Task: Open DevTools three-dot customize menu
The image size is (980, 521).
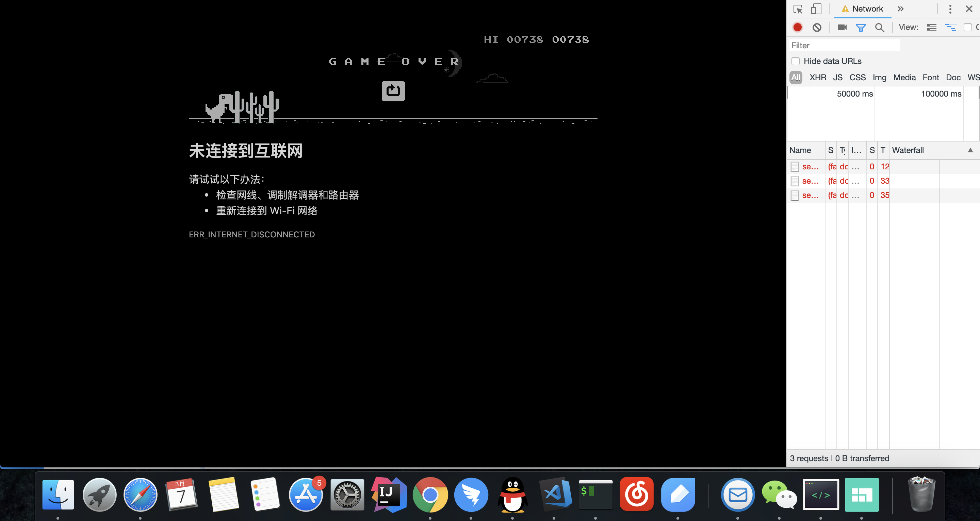Action: 950,9
